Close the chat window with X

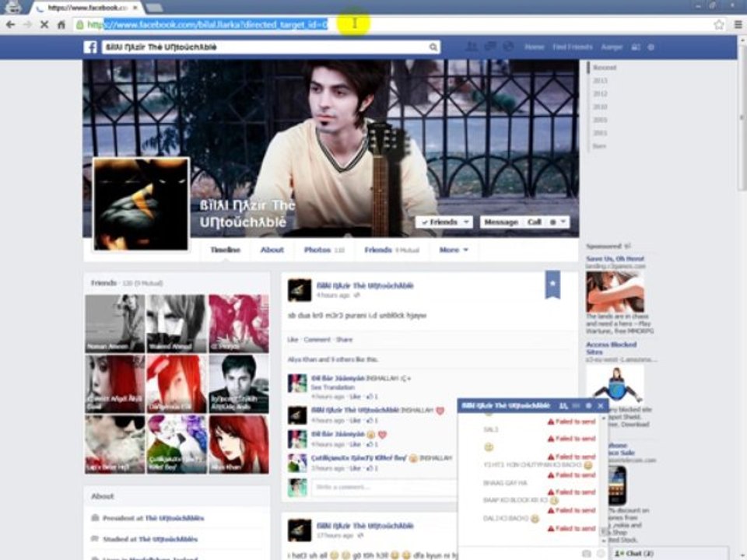click(600, 406)
